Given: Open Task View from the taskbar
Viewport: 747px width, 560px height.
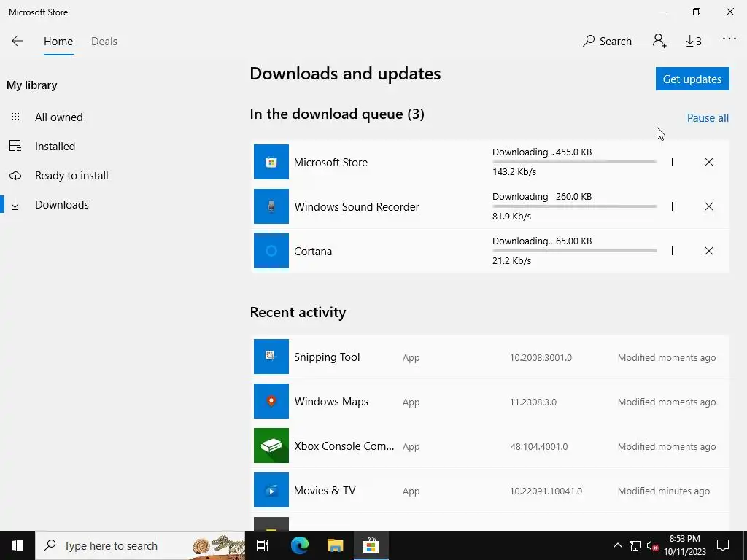Looking at the screenshot, I should [263, 545].
